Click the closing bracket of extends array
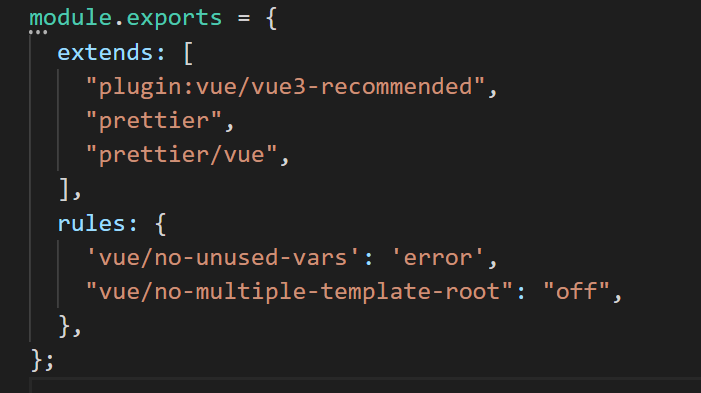 (65, 189)
